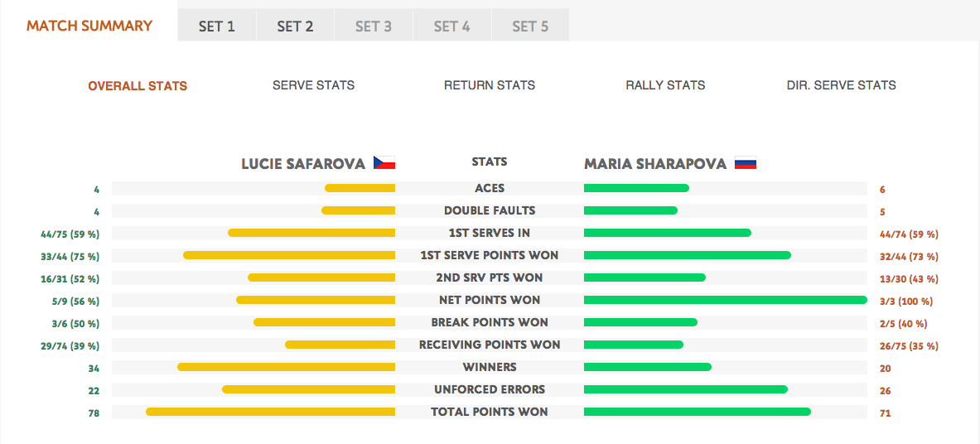The width and height of the screenshot is (980, 444).
Task: Click the Maria Sharapova player name
Action: [x=655, y=164]
